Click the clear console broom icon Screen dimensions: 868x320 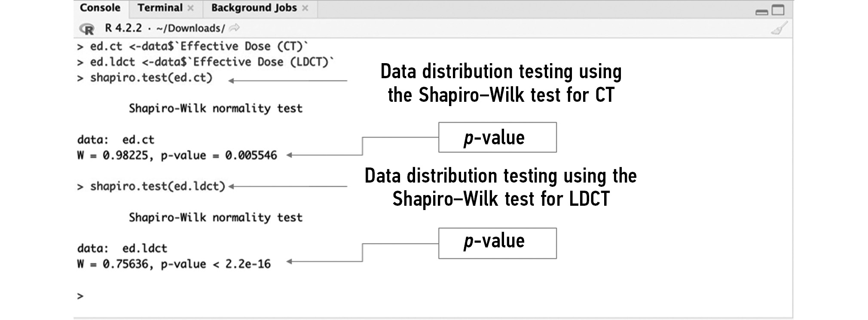779,28
